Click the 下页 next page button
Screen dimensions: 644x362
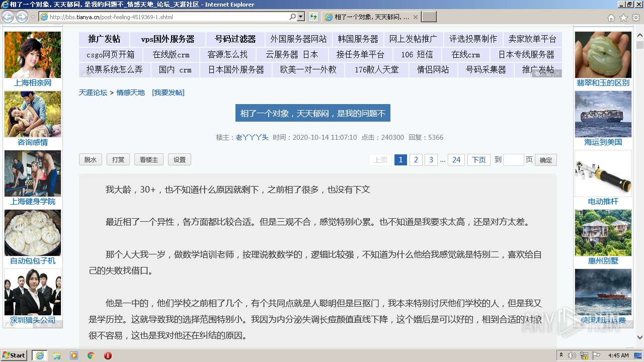(x=479, y=160)
